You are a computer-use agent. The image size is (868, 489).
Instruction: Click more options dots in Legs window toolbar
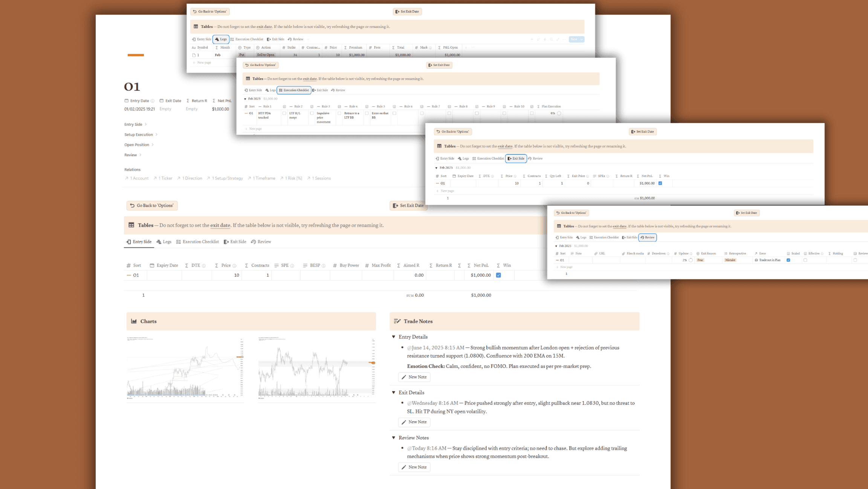point(564,39)
